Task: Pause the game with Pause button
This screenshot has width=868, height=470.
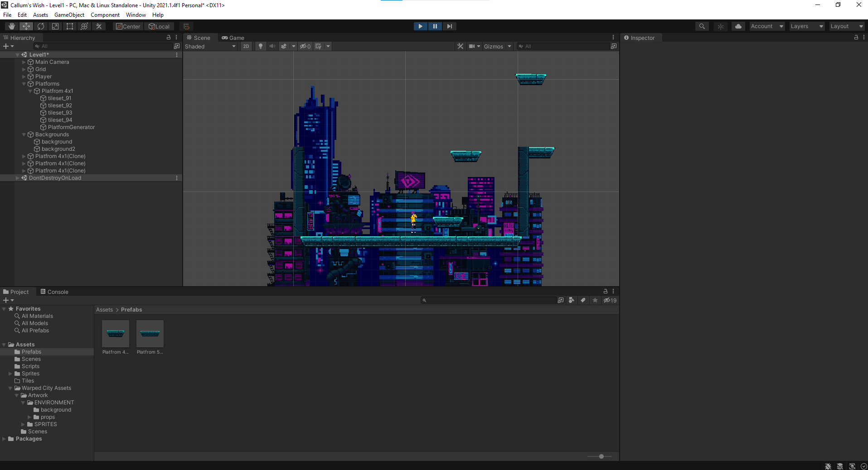Action: click(435, 26)
